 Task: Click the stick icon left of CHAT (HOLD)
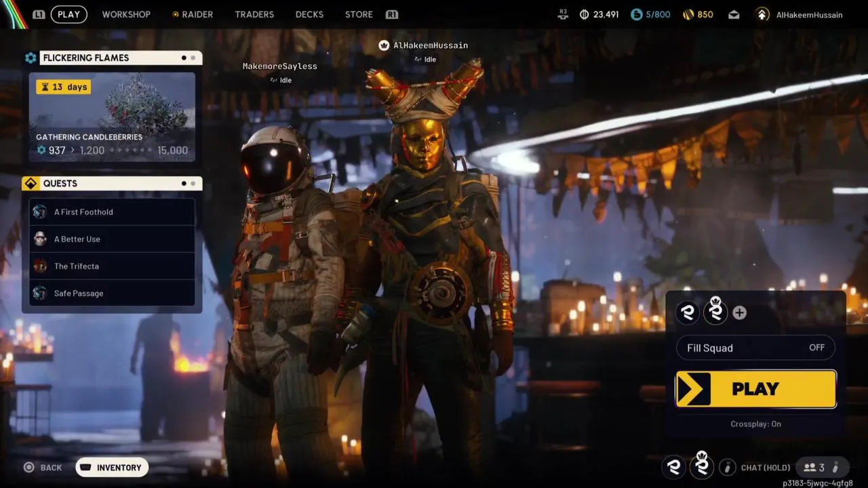pos(727,467)
